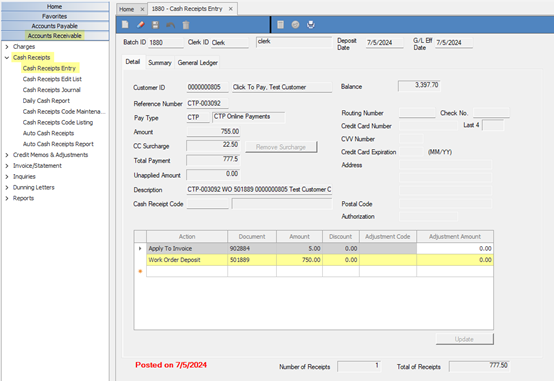Collapse the Cash Receipts tree node

point(7,58)
